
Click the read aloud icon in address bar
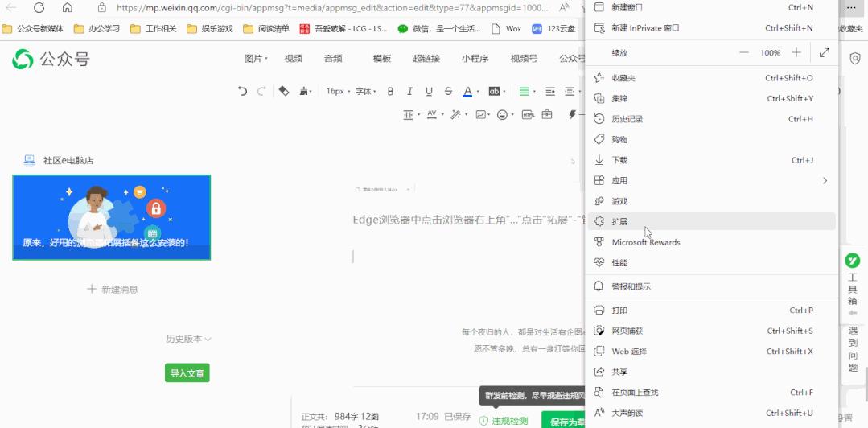(564, 8)
